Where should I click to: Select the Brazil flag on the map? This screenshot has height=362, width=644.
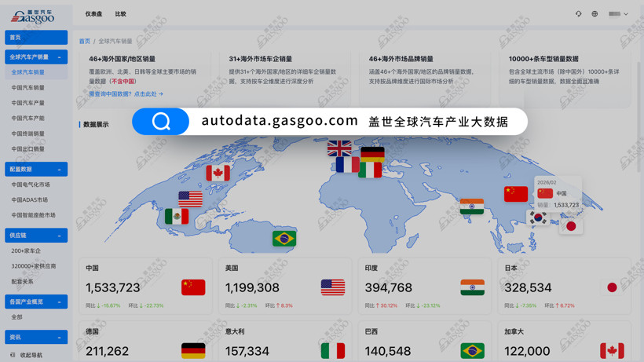284,238
